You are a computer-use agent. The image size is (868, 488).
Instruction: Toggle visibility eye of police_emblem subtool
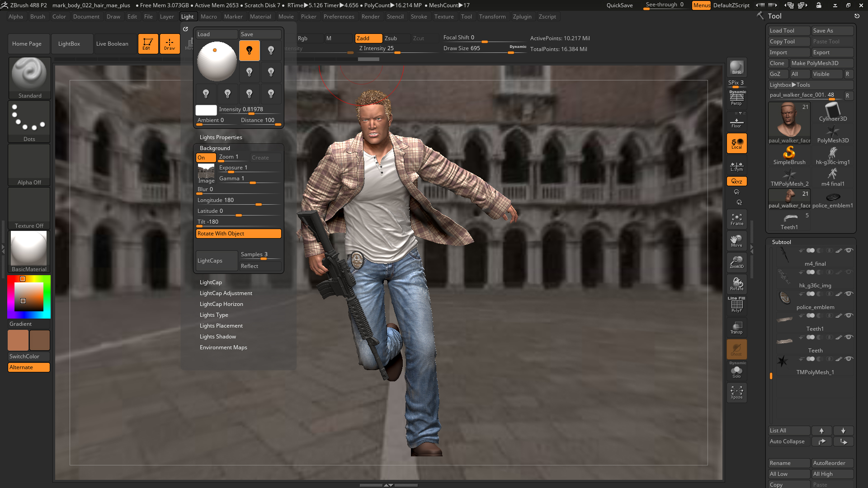(849, 294)
